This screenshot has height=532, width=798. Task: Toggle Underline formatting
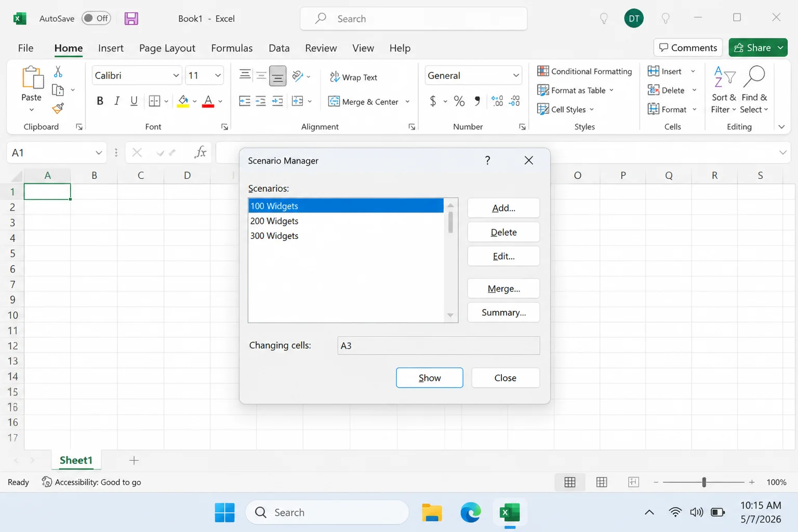(134, 101)
